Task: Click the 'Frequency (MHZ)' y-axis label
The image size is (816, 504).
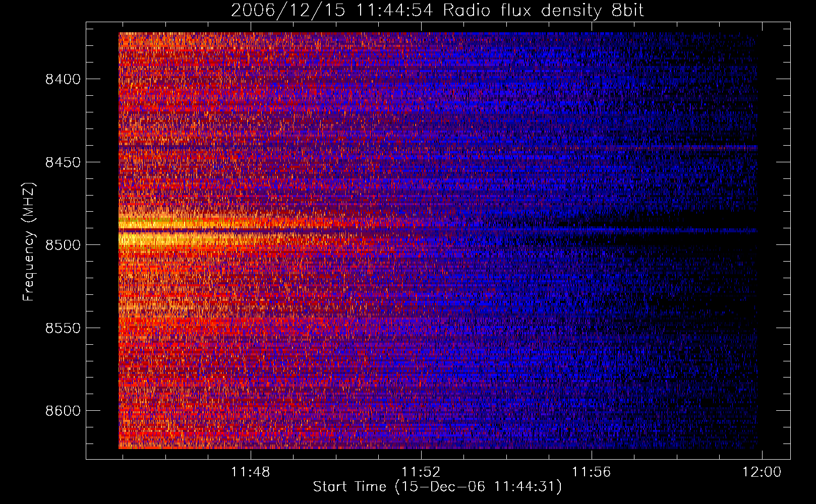Action: pyautogui.click(x=29, y=242)
